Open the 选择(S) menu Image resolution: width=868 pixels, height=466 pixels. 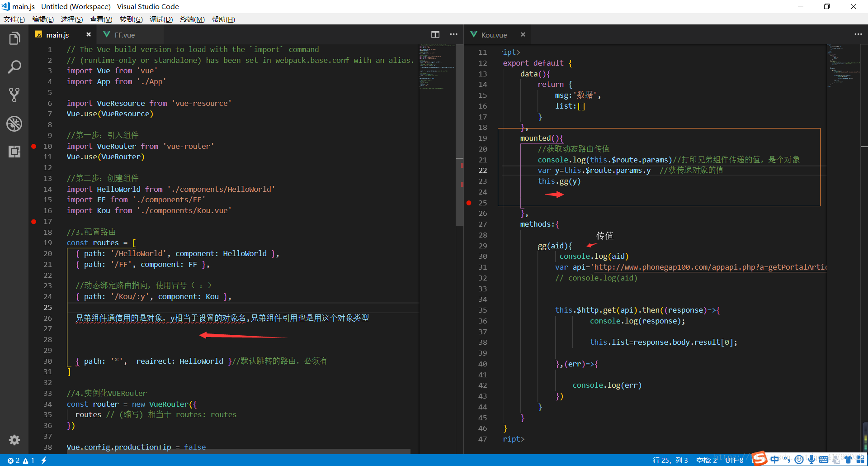pos(72,19)
